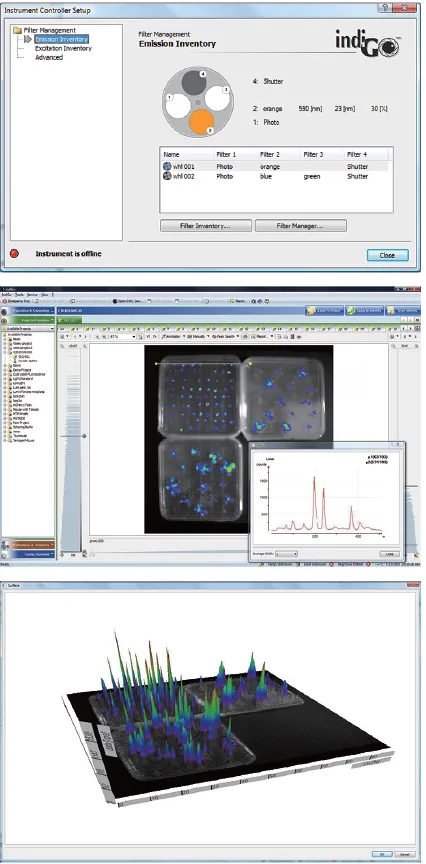The height and width of the screenshot is (864, 426).
Task: Select the whl 001 filter wheel icon
Action: 167,166
